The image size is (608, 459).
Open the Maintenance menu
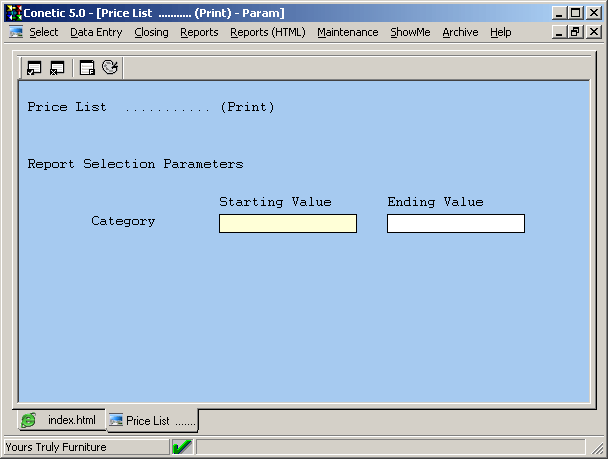pos(347,32)
